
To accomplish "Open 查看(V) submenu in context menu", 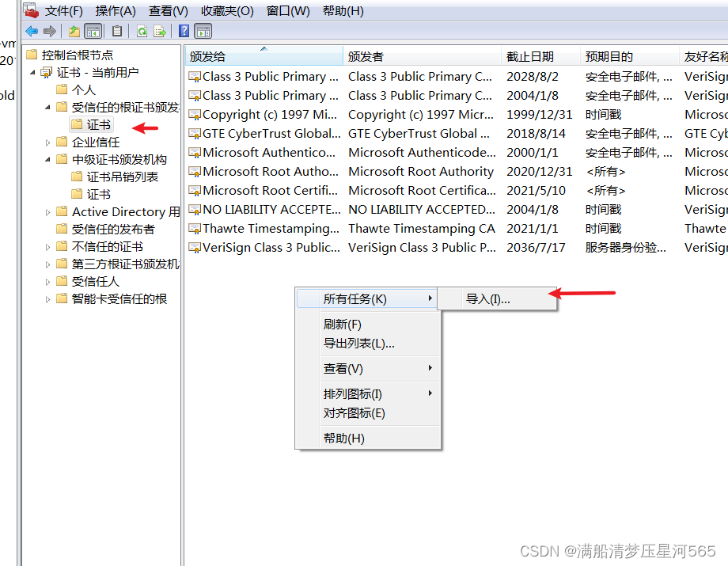I will [368, 369].
